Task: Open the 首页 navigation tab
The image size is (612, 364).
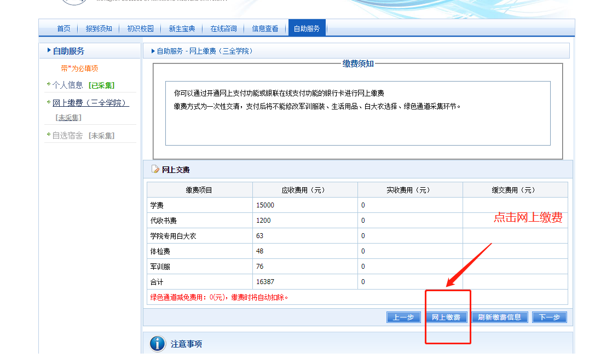Action: [63, 28]
